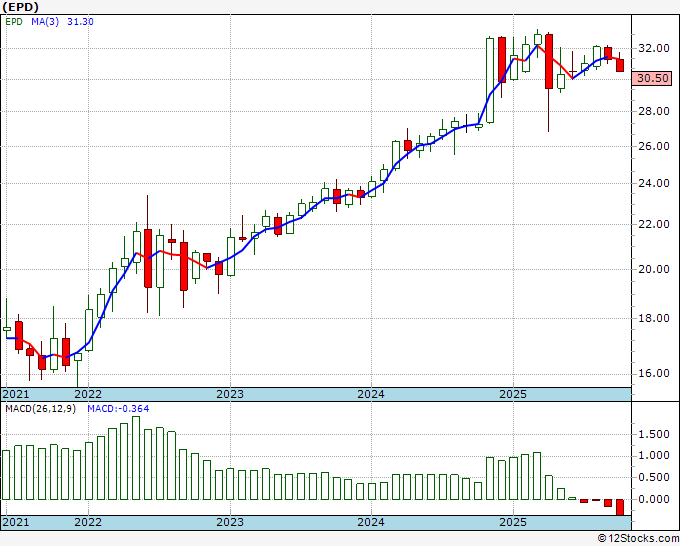Click the MA(3) indicator label
The image size is (680, 546).
coord(45,22)
